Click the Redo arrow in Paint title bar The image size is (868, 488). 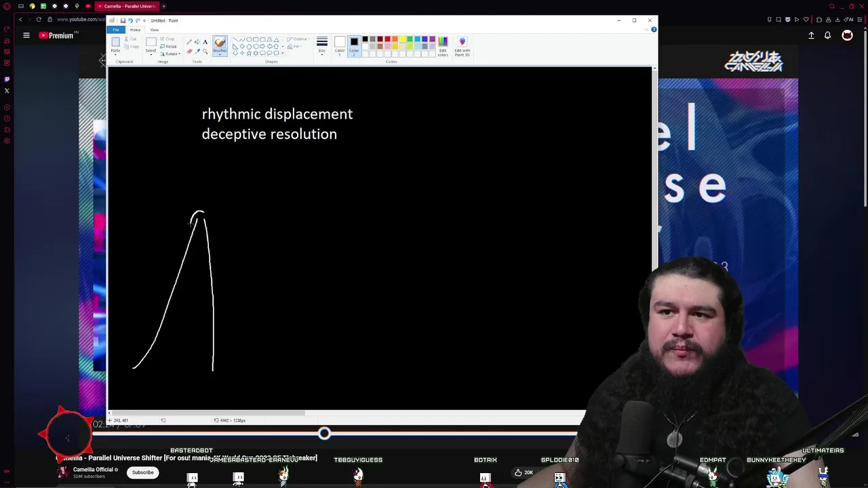click(x=138, y=20)
